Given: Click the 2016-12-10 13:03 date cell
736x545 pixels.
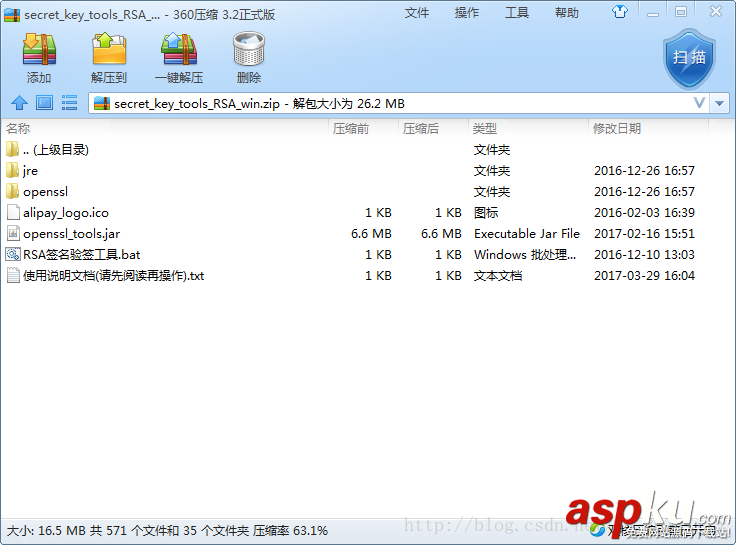Looking at the screenshot, I should click(644, 254).
